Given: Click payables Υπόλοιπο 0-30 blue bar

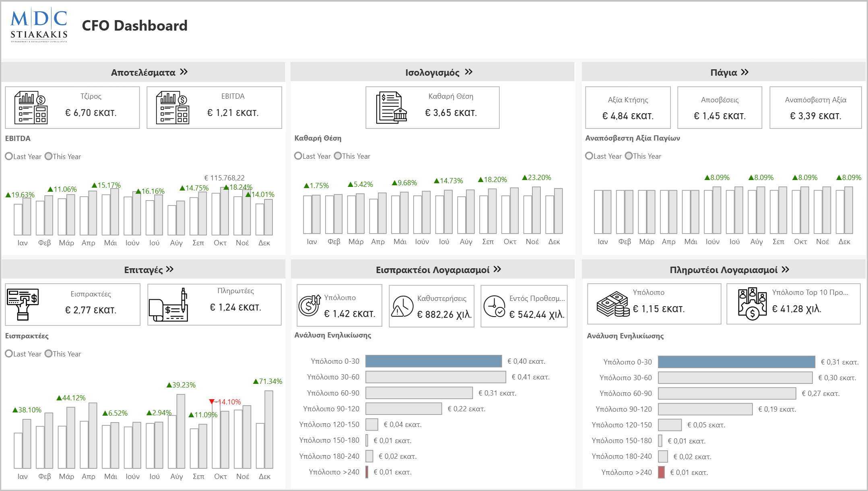Looking at the screenshot, I should point(736,362).
